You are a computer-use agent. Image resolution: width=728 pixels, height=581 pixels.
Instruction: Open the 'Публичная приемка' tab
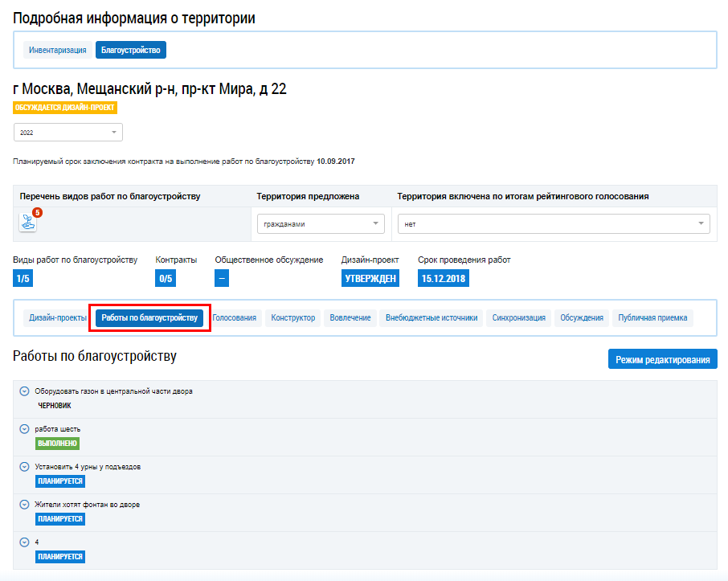(652, 318)
